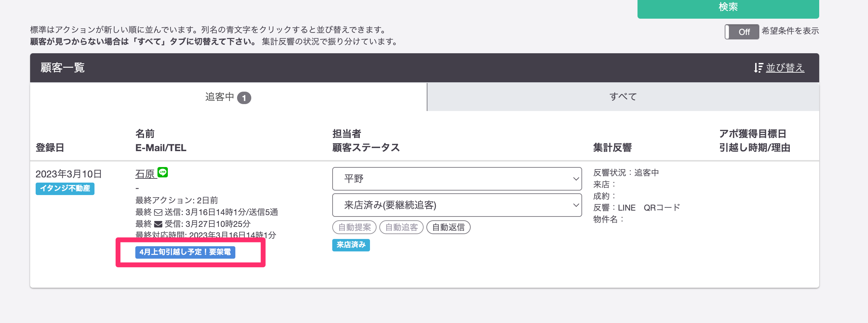Click the filled envelope icon beside 受信
Image resolution: width=868 pixels, height=323 pixels.
point(158,224)
